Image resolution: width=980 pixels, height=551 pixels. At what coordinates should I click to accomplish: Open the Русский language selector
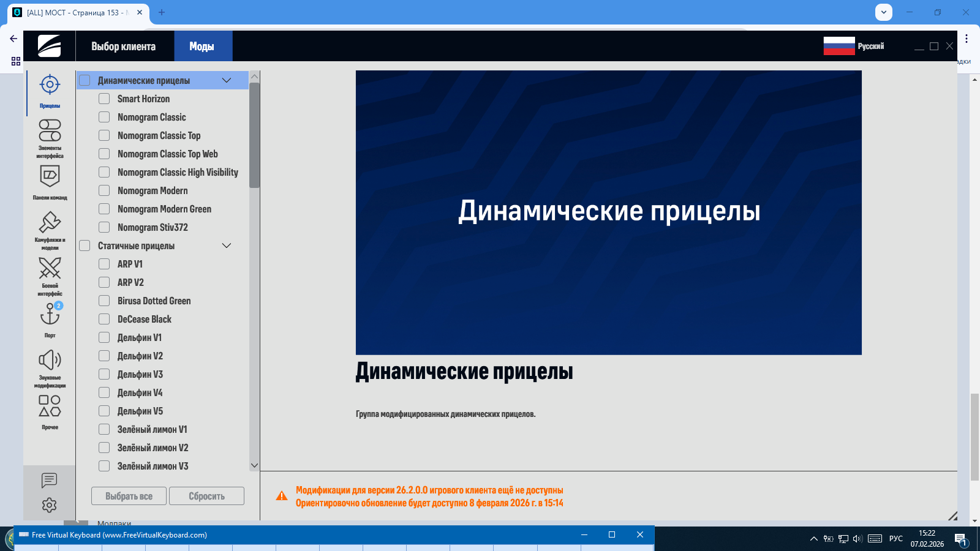coord(854,46)
